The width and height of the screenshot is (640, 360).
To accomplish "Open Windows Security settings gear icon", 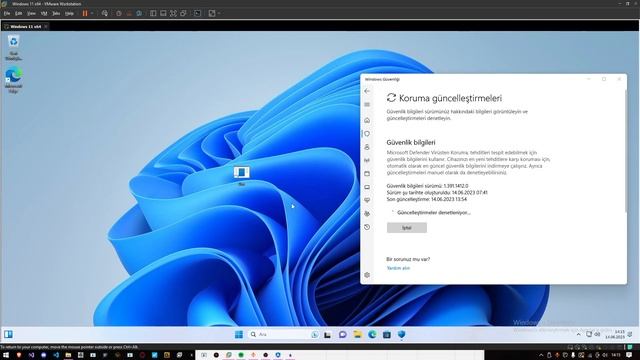I will pos(367,275).
